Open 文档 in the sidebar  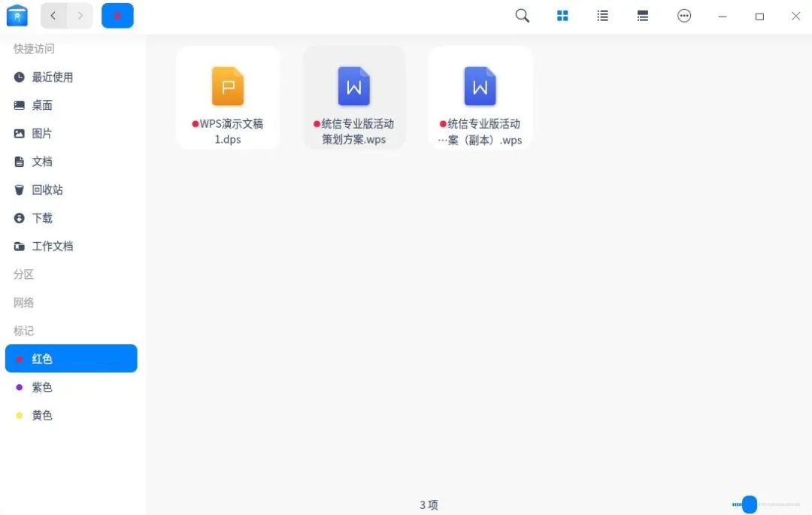point(71,162)
